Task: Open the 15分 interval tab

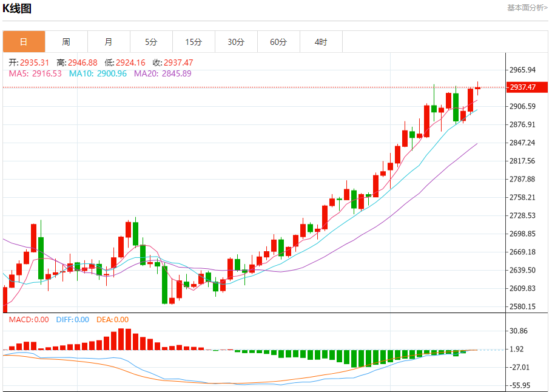Action: (194, 41)
